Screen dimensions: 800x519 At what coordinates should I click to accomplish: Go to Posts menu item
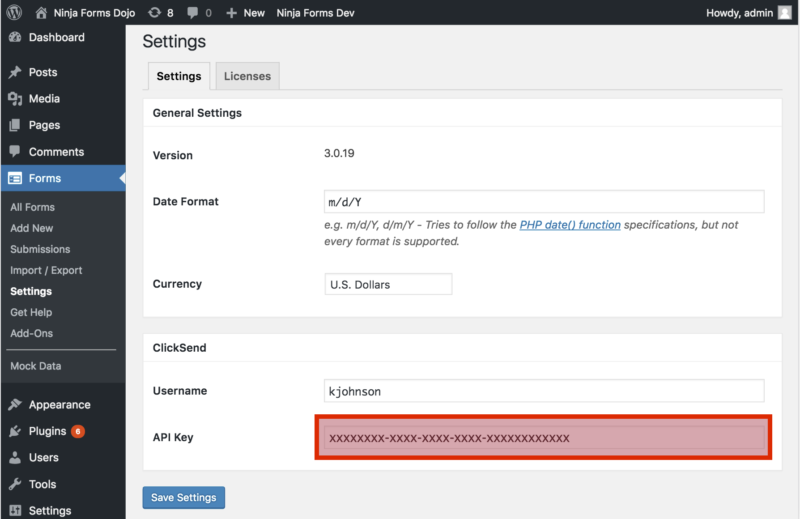(x=43, y=72)
